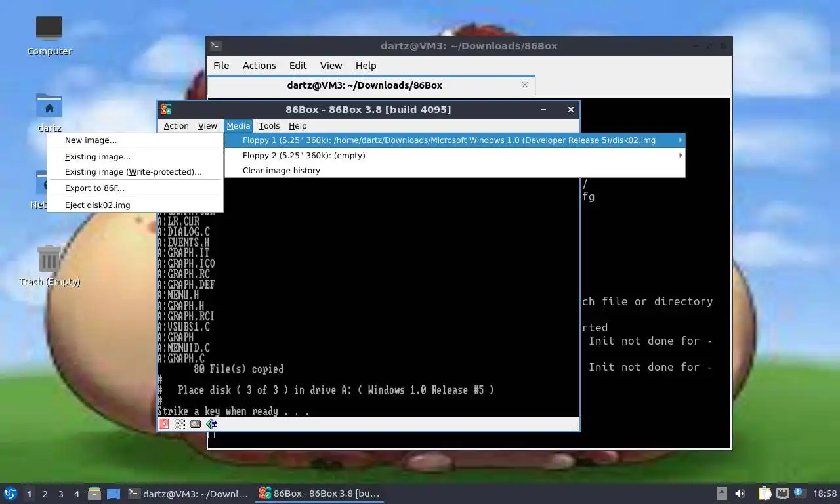The width and height of the screenshot is (840, 504).
Task: Click the removable media eject tray icon
Action: (721, 493)
